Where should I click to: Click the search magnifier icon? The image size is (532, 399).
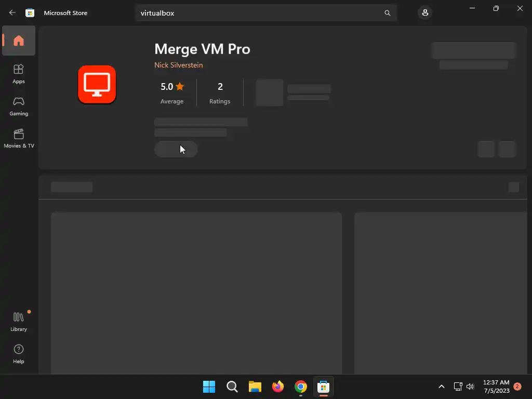pos(387,13)
